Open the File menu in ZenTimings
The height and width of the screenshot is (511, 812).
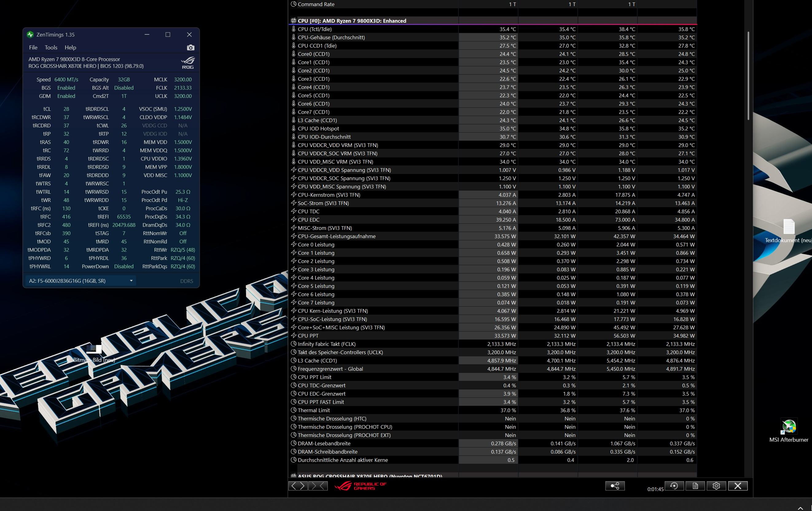click(x=33, y=48)
